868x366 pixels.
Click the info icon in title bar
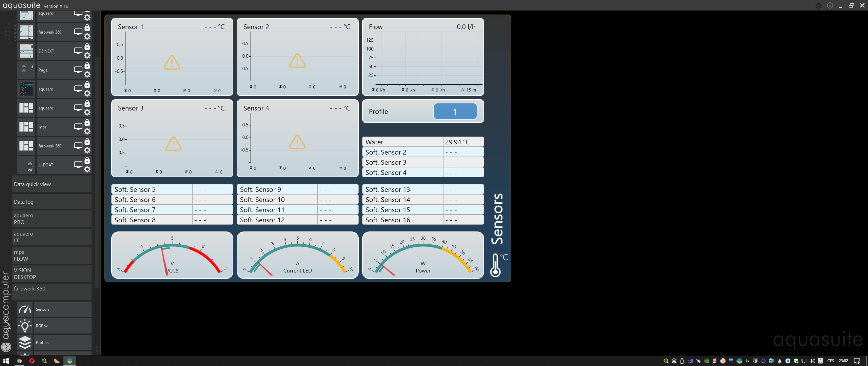coord(830,5)
